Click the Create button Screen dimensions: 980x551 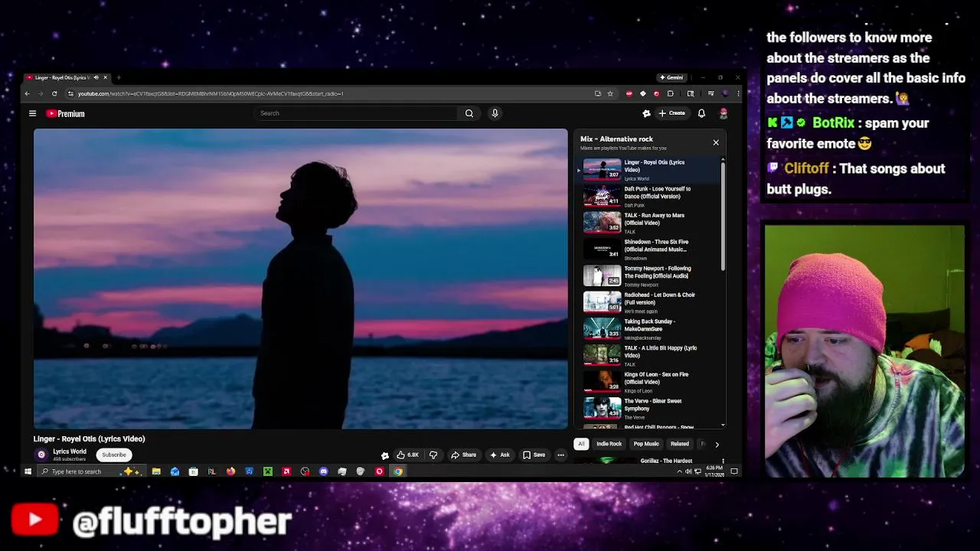672,113
